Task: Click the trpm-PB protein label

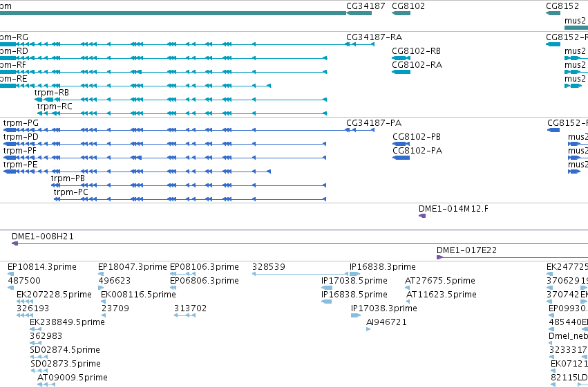Action: (68, 178)
